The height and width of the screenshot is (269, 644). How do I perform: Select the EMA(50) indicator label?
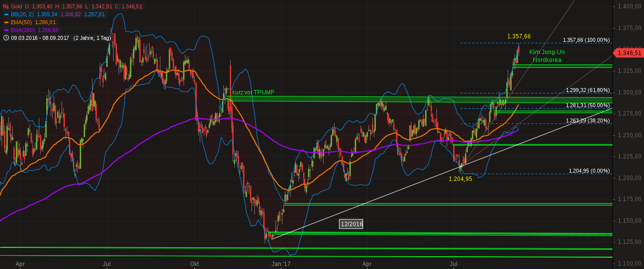pos(21,22)
